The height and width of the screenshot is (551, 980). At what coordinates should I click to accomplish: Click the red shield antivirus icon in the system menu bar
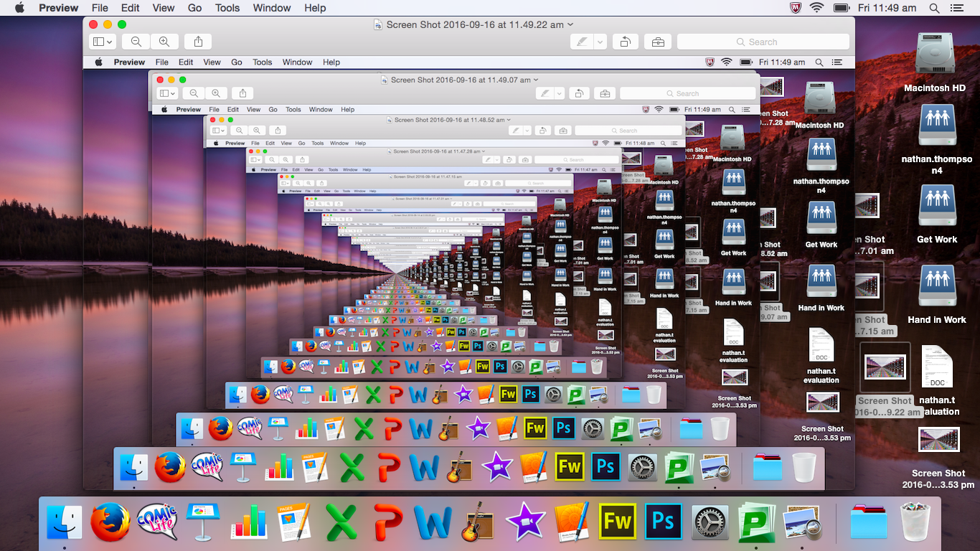pos(795,8)
